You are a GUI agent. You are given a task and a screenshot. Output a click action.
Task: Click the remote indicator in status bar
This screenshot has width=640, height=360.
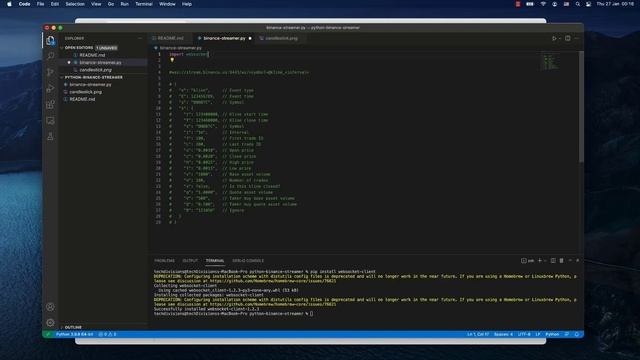[47, 334]
